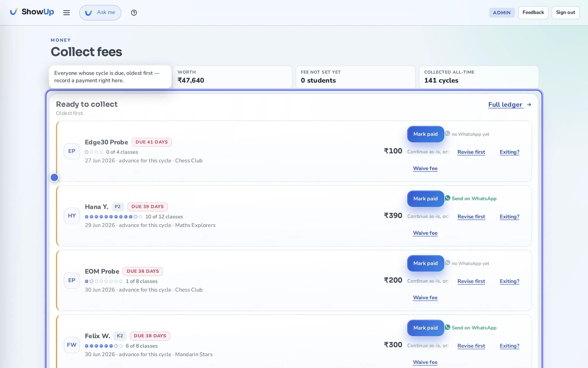588x368 pixels.
Task: Mark EOM Probe as paid
Action: [425, 263]
